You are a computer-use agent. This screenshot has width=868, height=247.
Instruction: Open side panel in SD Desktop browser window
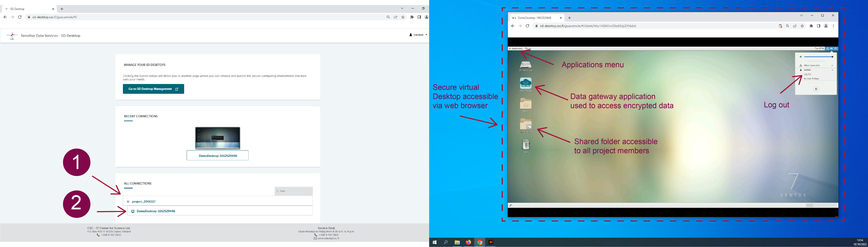(x=419, y=17)
